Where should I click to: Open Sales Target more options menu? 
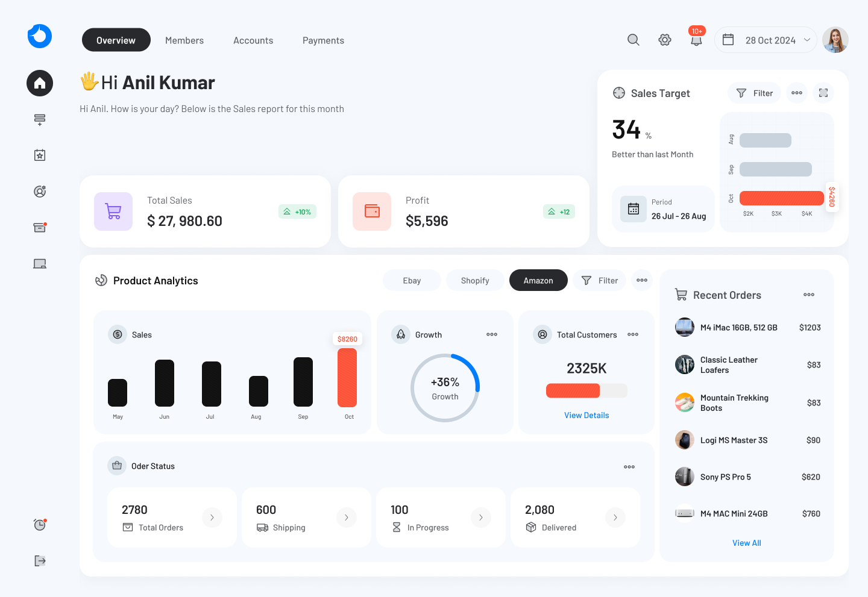click(797, 93)
